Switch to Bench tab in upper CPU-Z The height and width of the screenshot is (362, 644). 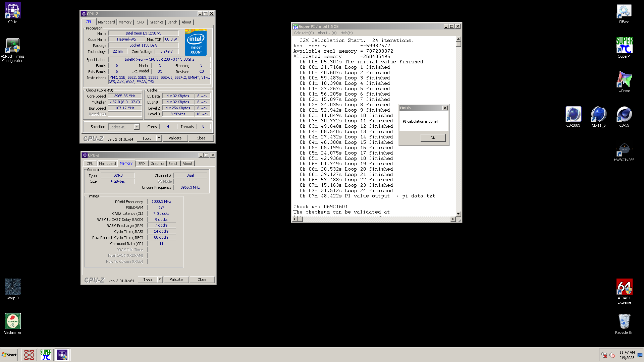coord(172,22)
